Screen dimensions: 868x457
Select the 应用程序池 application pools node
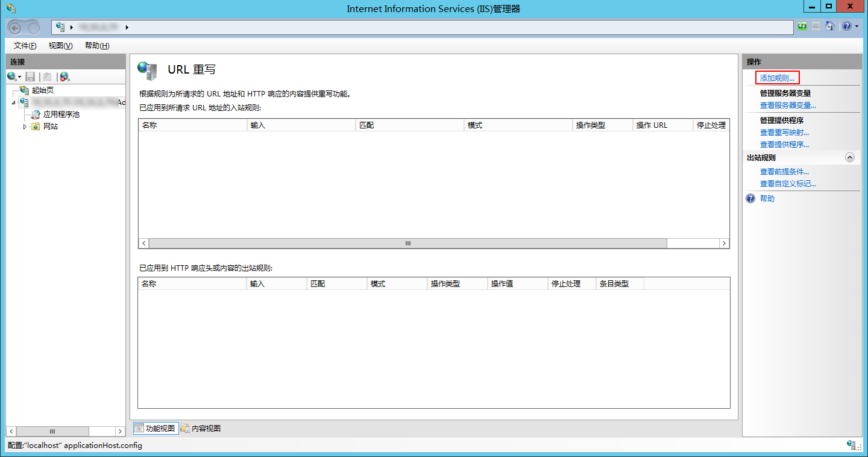coord(61,114)
